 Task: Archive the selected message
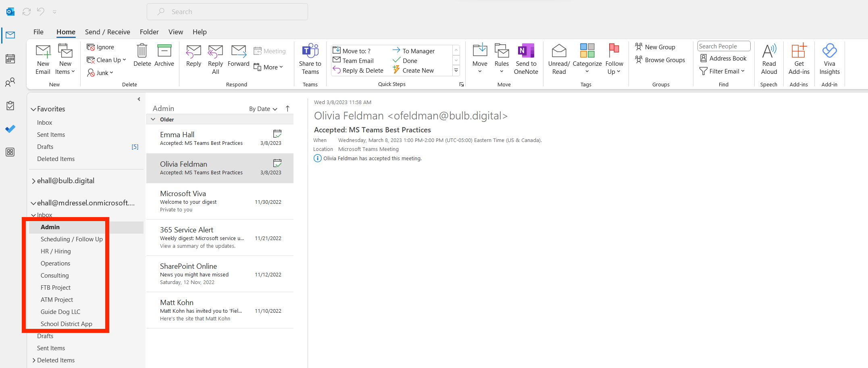164,59
